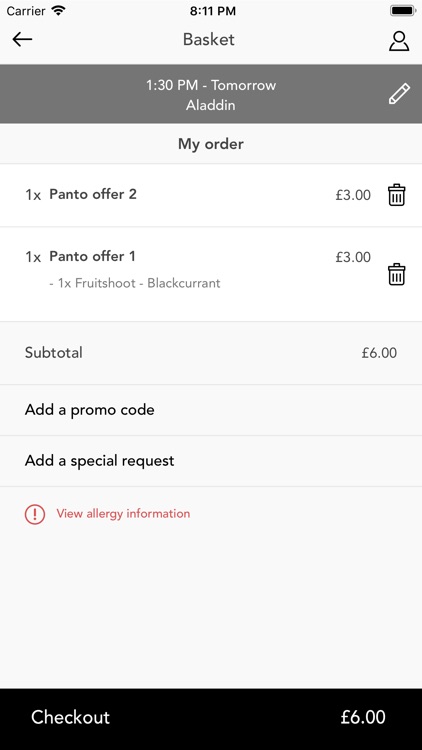Screen dimensions: 422x750
Task: Open Add a promo code row
Action: click(x=211, y=410)
